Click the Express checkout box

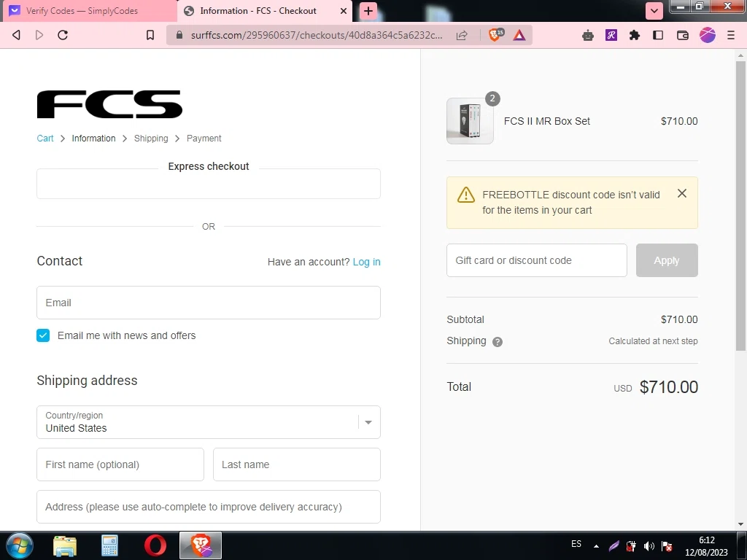[x=208, y=183]
